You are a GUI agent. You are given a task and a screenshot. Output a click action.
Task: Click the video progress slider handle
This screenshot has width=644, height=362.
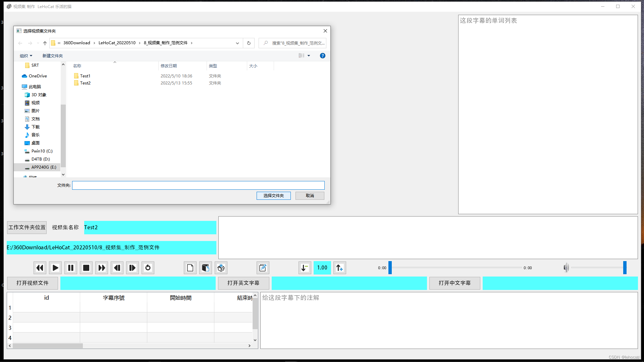point(390,268)
